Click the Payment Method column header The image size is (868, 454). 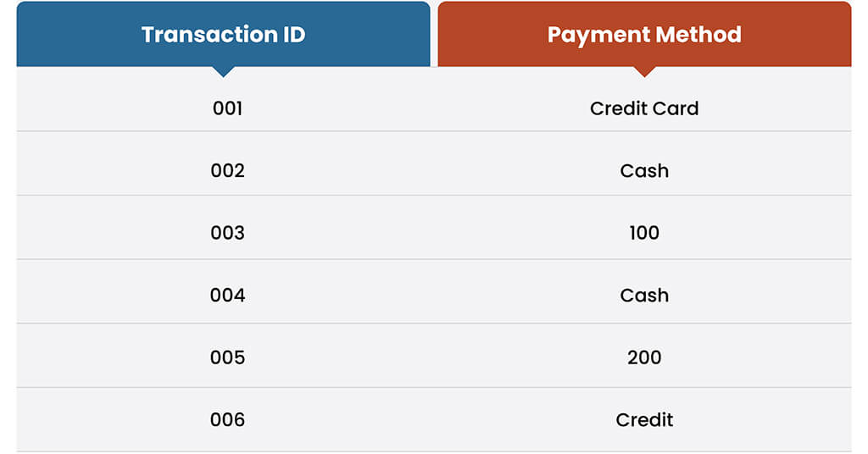click(644, 35)
